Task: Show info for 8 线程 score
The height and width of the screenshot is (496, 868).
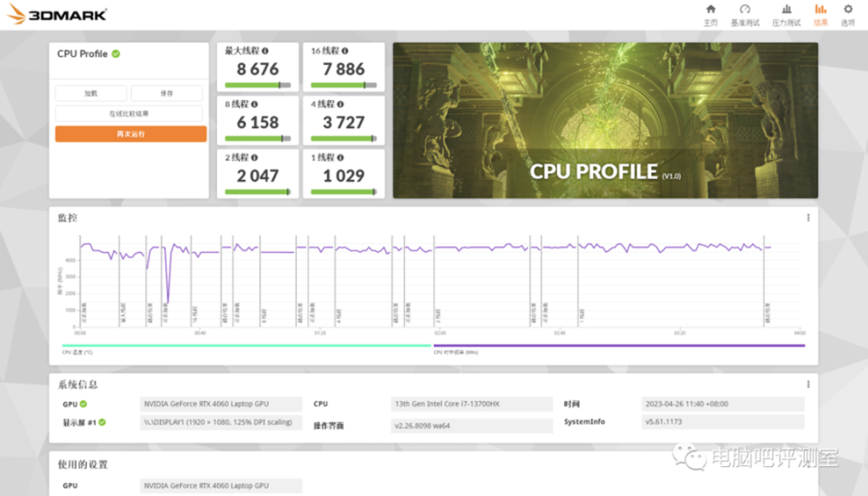Action: click(254, 104)
